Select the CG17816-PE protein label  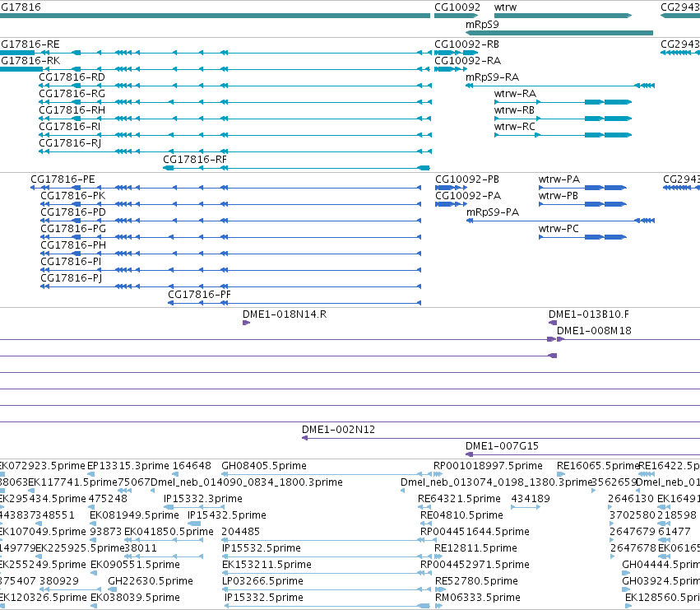pos(63,179)
